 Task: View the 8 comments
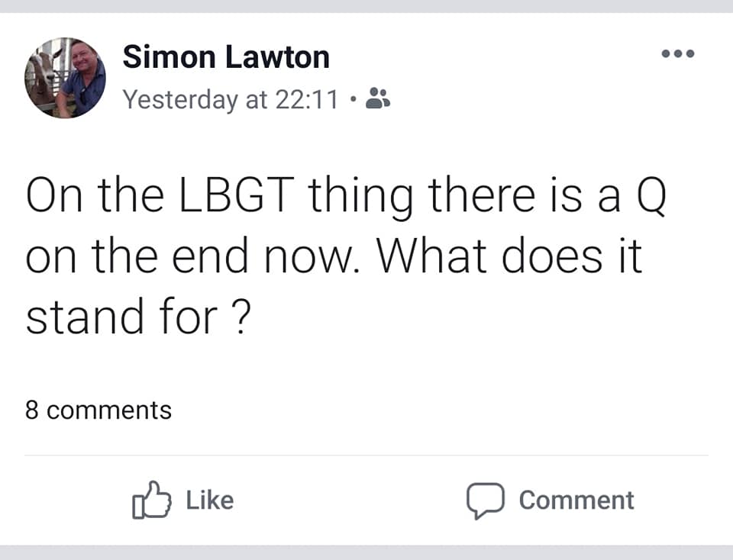coord(98,410)
